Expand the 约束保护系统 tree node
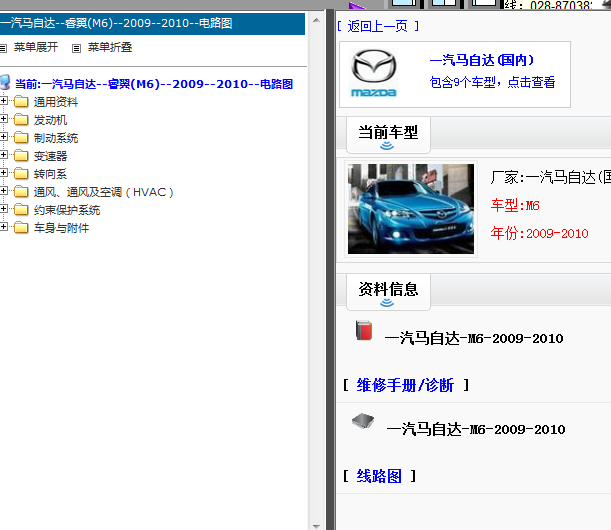The height and width of the screenshot is (530, 611). click(x=3, y=209)
